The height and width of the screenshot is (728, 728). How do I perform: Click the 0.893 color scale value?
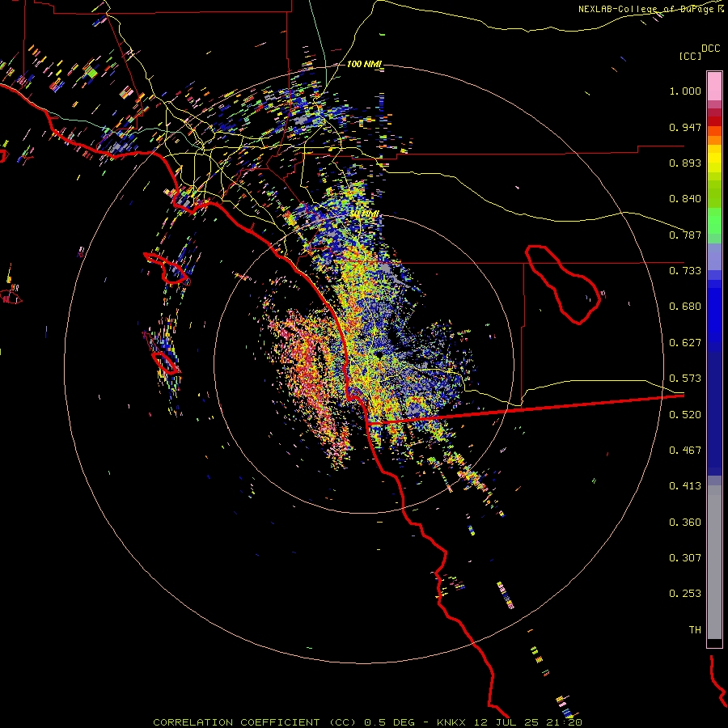685,163
